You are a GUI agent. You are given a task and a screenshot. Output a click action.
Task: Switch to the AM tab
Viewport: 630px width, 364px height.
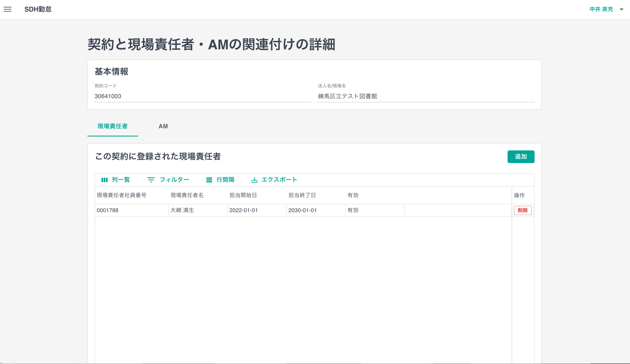pos(163,126)
